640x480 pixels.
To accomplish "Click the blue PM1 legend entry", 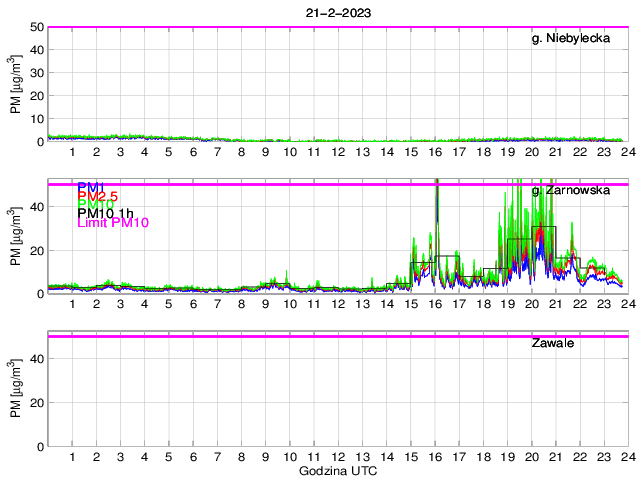I will (91, 187).
